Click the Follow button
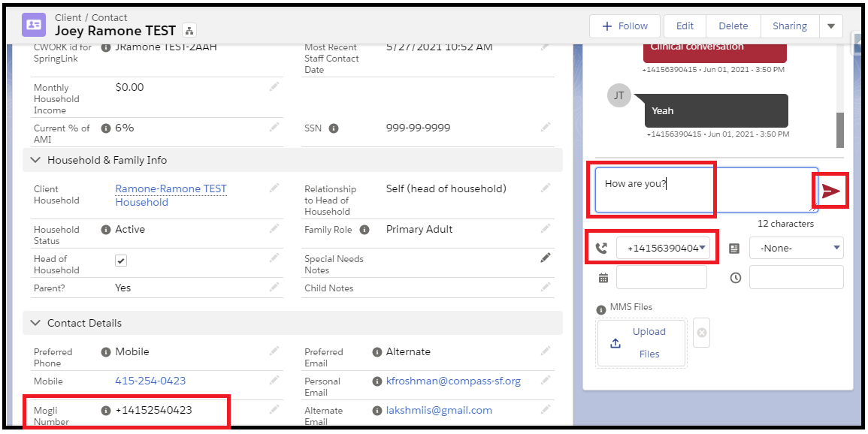 pyautogui.click(x=625, y=26)
